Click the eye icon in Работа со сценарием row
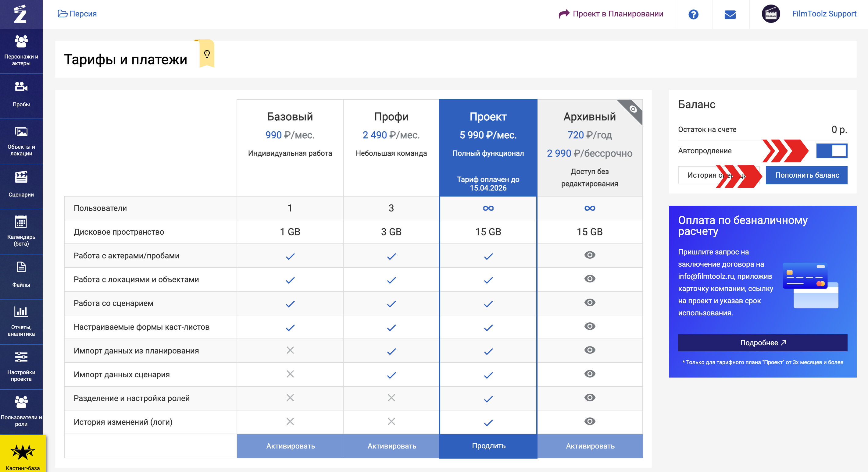Viewport: 868px width, 472px height. click(589, 302)
